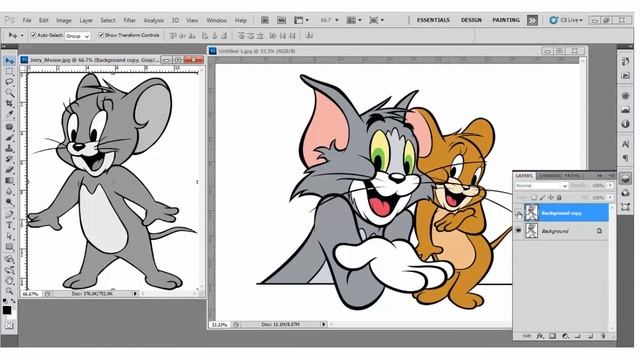Open the Layer menu

pos(86,20)
